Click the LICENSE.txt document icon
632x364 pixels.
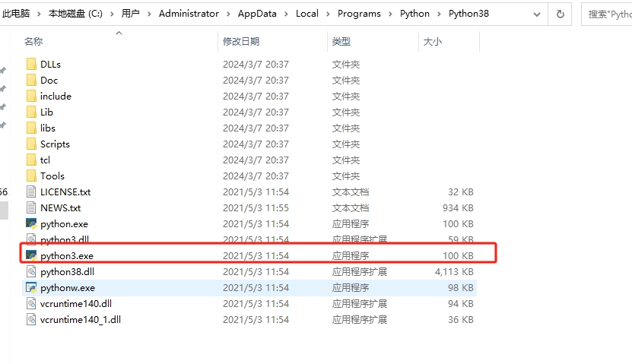tap(31, 191)
